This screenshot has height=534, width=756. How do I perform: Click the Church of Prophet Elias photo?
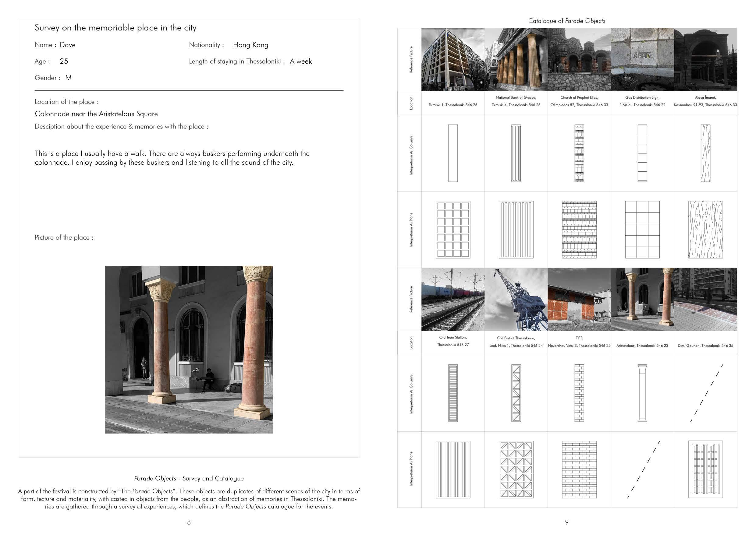(579, 59)
